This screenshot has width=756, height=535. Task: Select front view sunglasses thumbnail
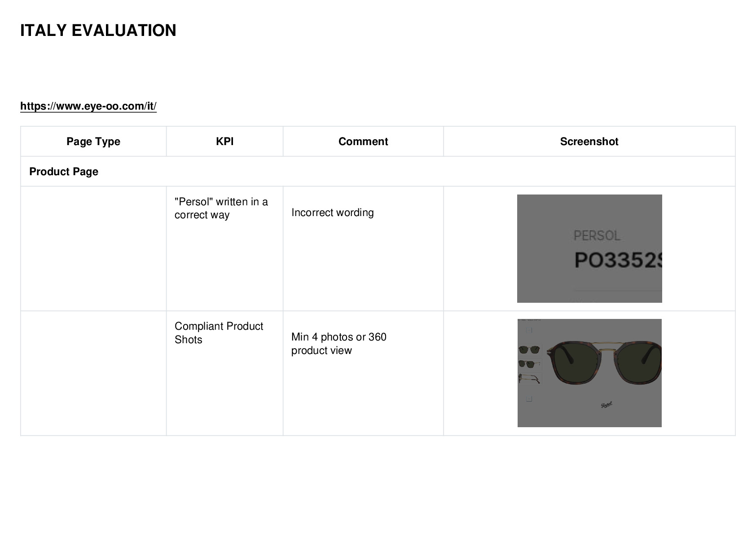click(x=530, y=350)
